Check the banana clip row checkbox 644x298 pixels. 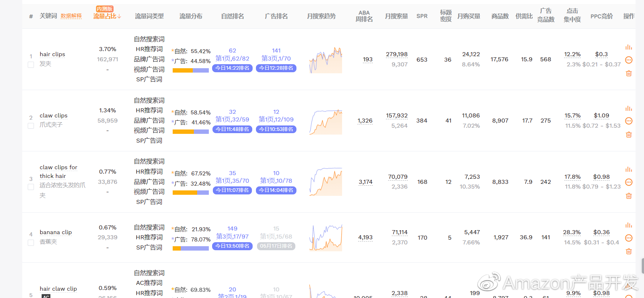[x=31, y=243]
